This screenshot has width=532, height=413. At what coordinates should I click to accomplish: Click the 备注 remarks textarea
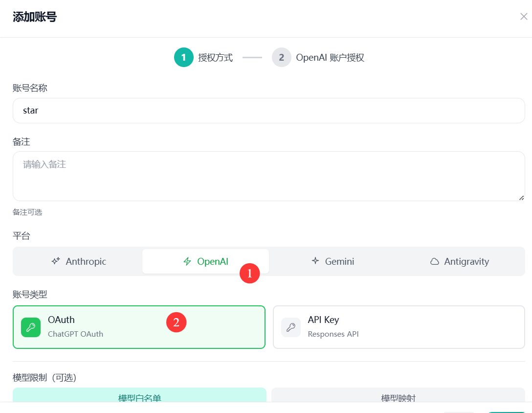[x=269, y=176]
